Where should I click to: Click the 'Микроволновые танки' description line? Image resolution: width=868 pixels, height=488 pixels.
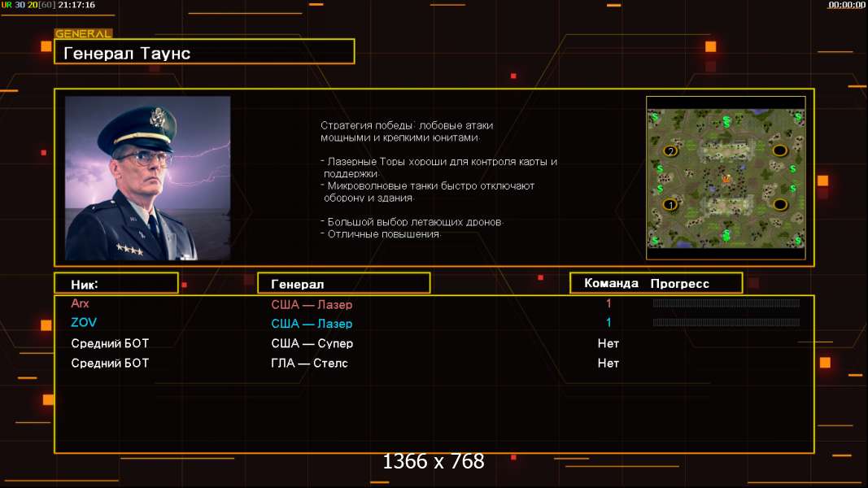427,186
